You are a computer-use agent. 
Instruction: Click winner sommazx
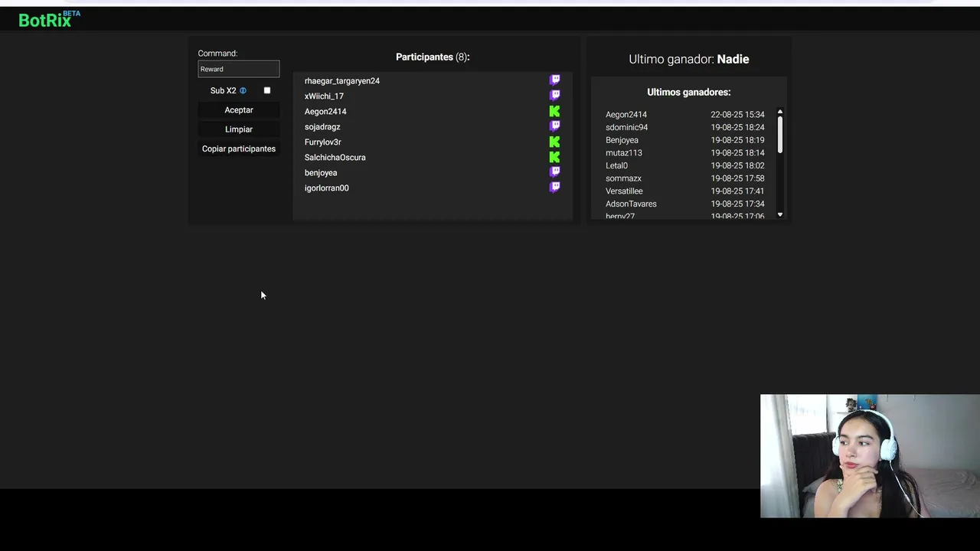point(623,178)
